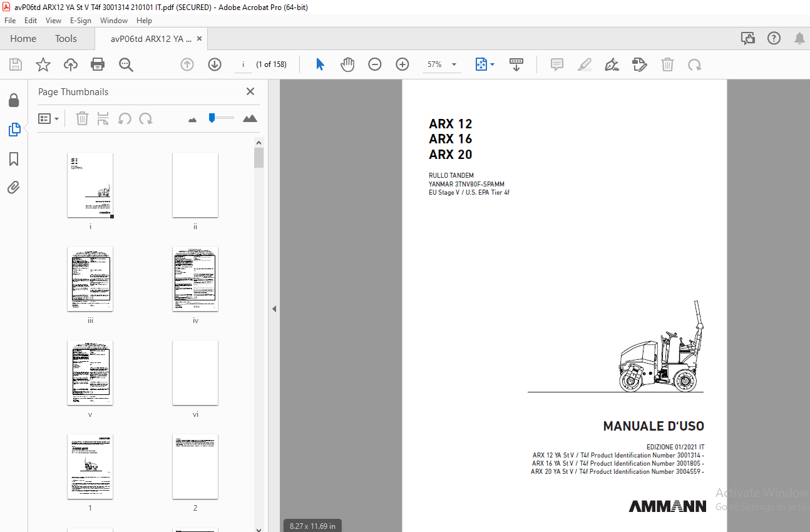Click the Save file icon

point(16,64)
